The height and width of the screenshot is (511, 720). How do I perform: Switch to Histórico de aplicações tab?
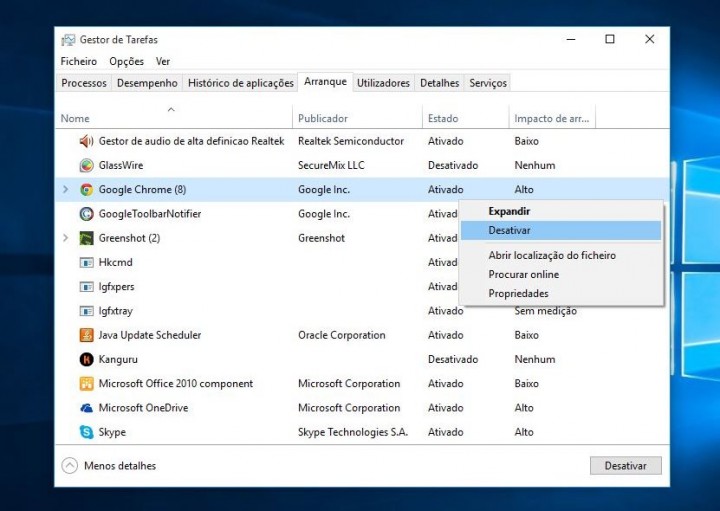(x=241, y=83)
